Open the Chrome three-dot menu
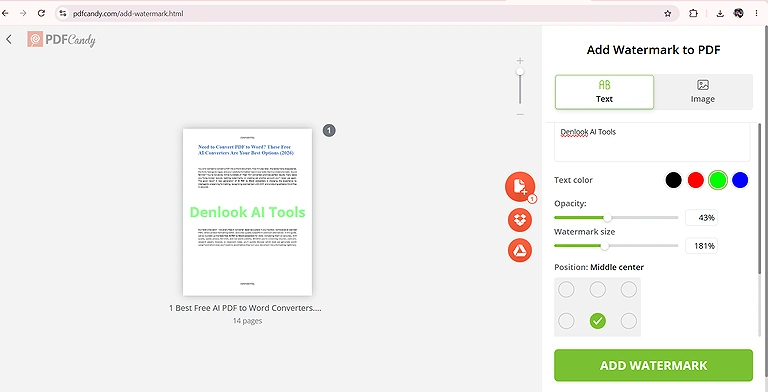768x392 pixels. 757,14
